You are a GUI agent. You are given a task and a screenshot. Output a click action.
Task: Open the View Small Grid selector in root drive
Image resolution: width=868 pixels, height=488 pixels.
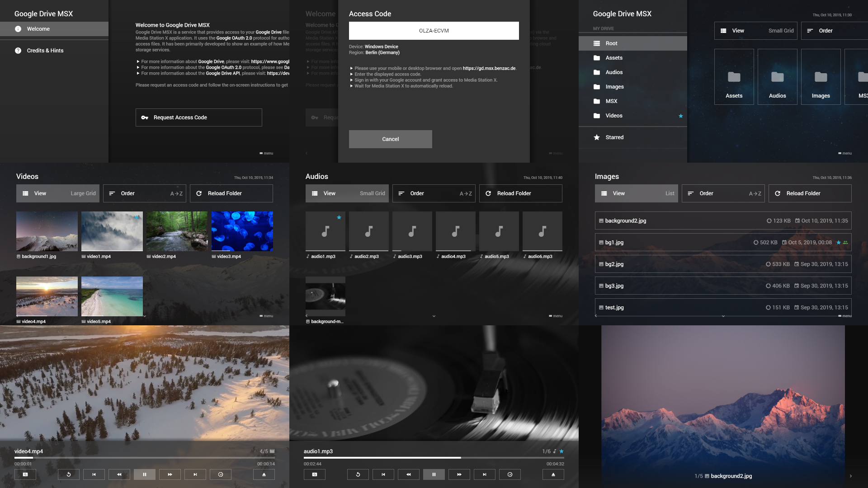coord(756,31)
